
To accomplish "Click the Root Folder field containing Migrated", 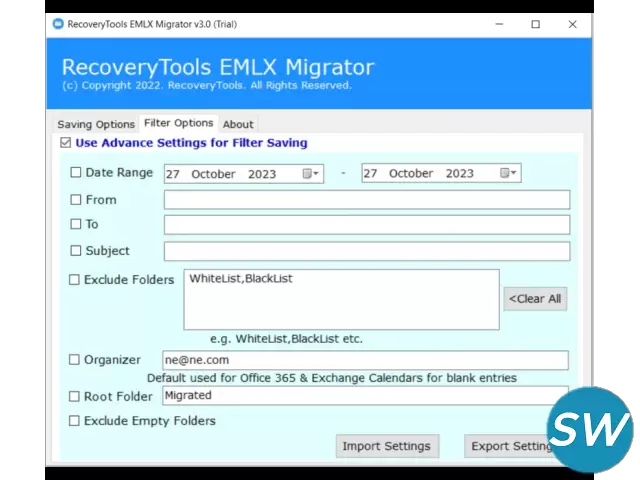I will 366,395.
